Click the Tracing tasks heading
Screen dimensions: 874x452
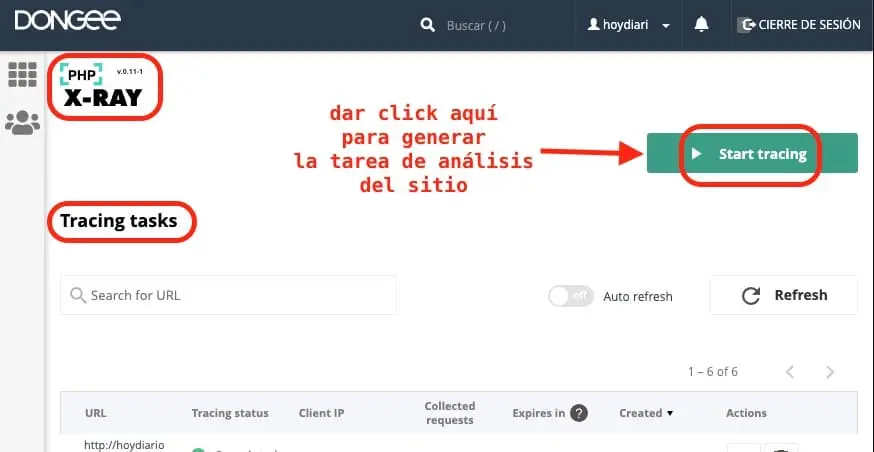pos(119,221)
